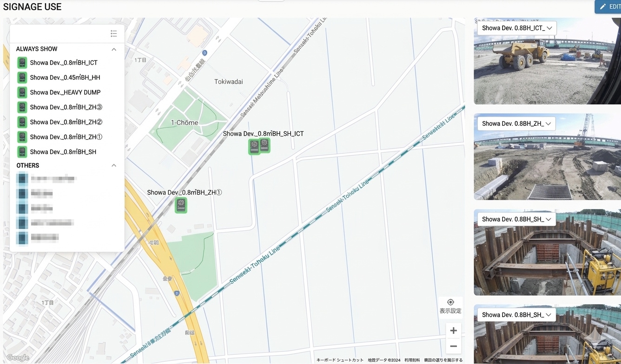Collapse the OTHERS section

coord(114,165)
